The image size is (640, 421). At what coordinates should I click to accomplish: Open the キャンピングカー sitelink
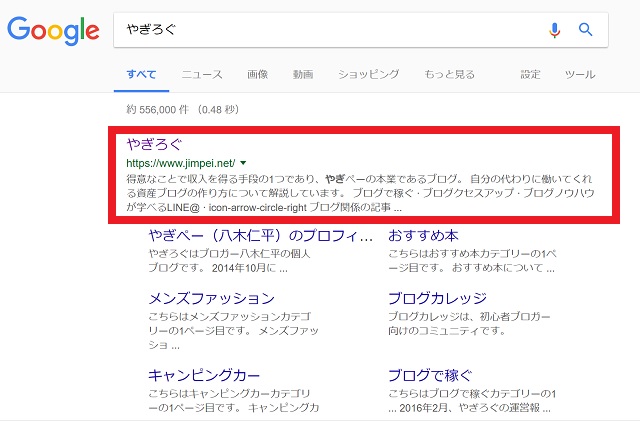[205, 376]
